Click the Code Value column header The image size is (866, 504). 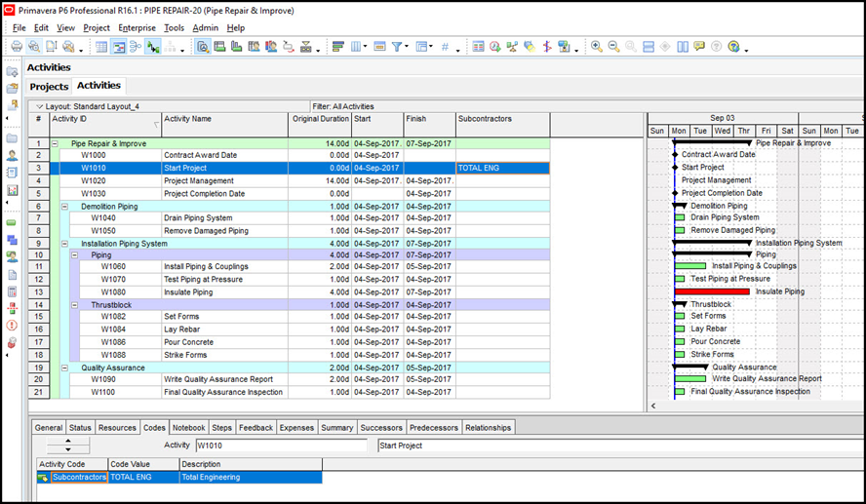[143, 464]
